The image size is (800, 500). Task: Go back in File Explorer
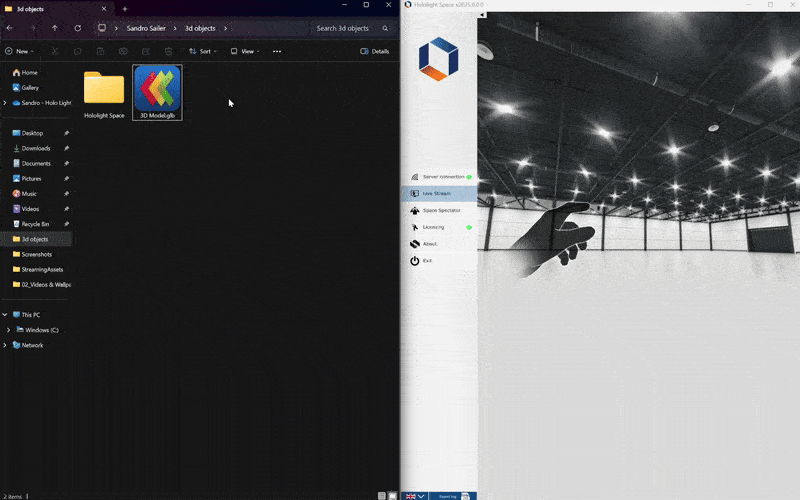coord(10,28)
